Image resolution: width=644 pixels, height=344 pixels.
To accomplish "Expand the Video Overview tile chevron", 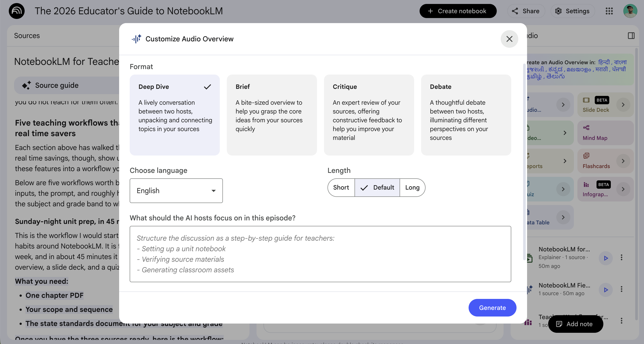I will pyautogui.click(x=565, y=133).
